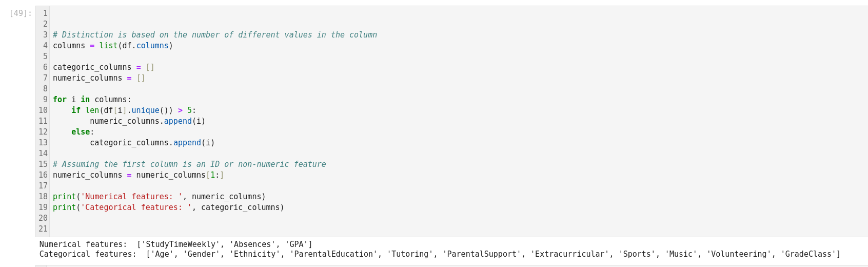Image resolution: width=868 pixels, height=267 pixels.
Task: Click line number 1 in the gutter
Action: pyautogui.click(x=45, y=13)
